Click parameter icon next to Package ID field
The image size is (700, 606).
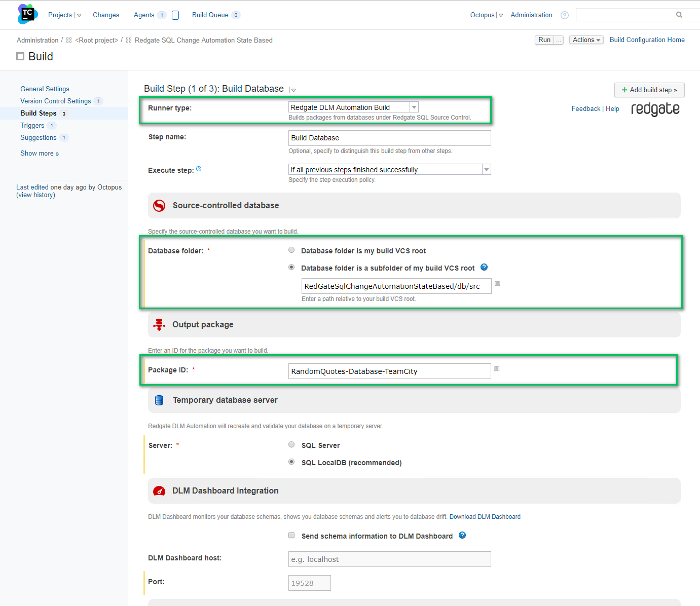pyautogui.click(x=497, y=369)
